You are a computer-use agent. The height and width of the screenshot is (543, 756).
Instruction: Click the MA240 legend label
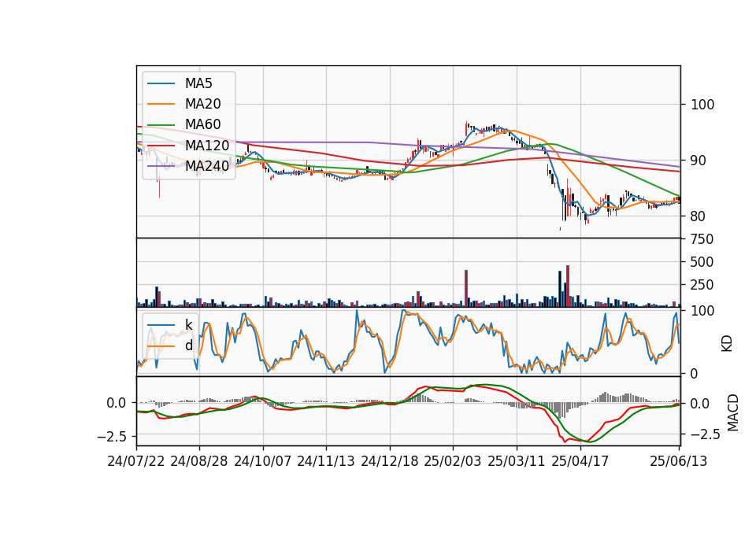[x=207, y=166]
